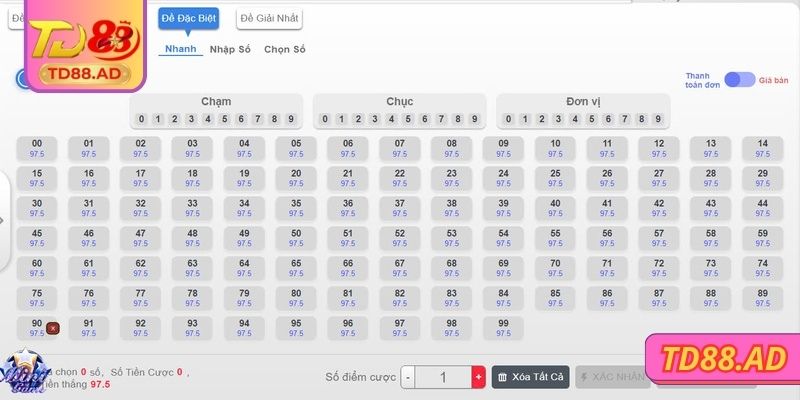
Task: Select digit 9 under Đơn vị filter
Action: pos(658,119)
